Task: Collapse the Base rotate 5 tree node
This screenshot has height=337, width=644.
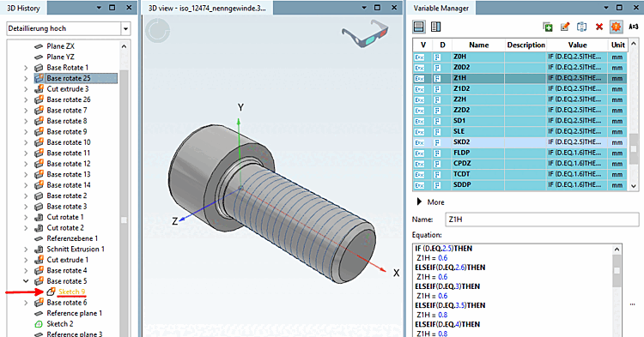Action: pos(26,281)
